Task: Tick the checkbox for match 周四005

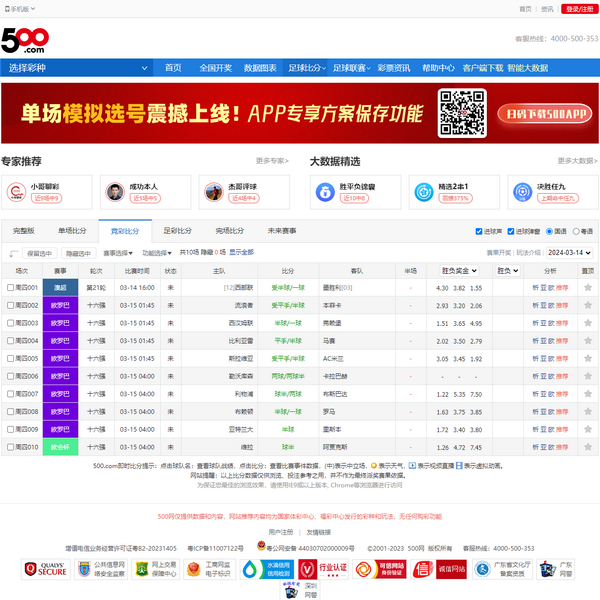Action: (10, 359)
